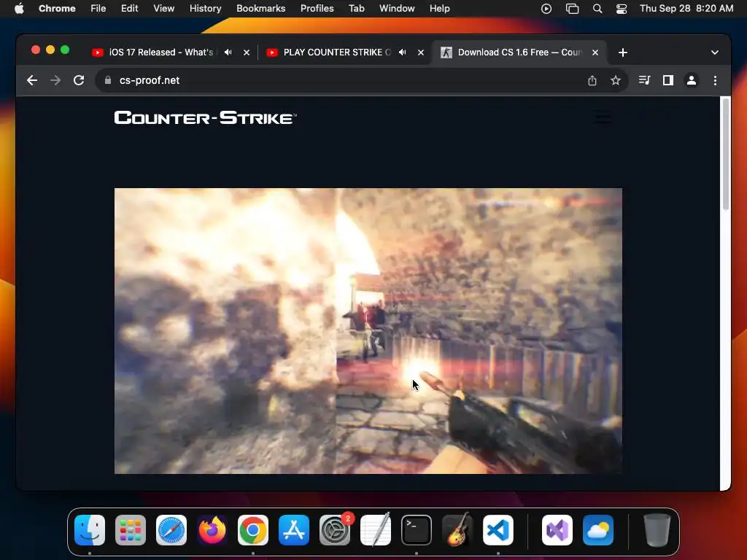Open Visual Studio Code from the dock
The width and height of the screenshot is (747, 560).
(498, 530)
